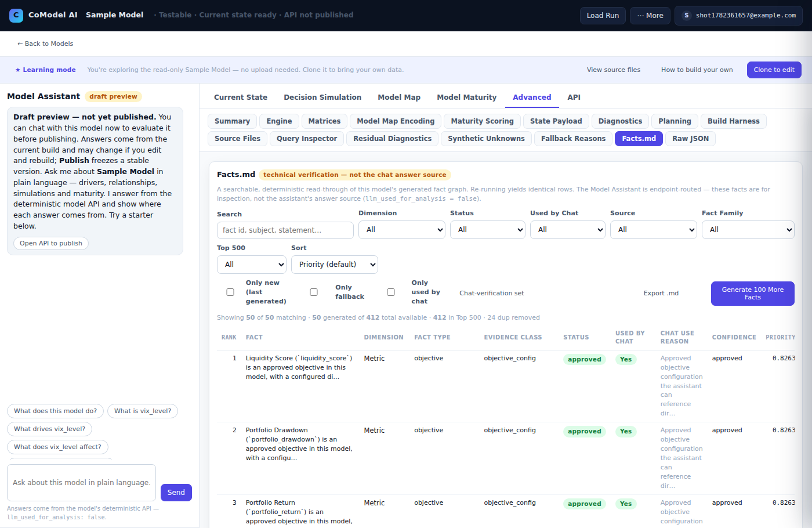Open the Query Inspector sub-tab
This screenshot has height=528, width=812.
307,139
